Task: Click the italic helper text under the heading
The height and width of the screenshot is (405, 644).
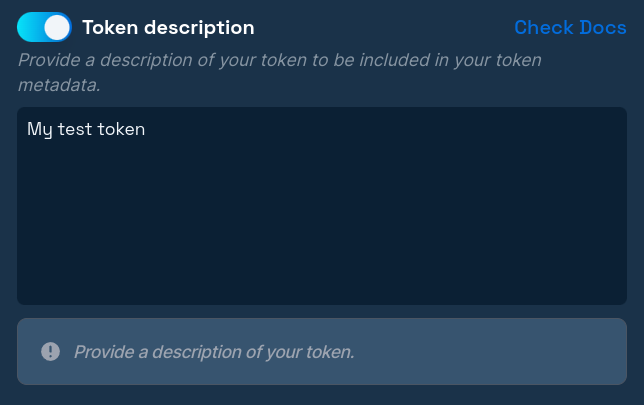Action: click(280, 60)
